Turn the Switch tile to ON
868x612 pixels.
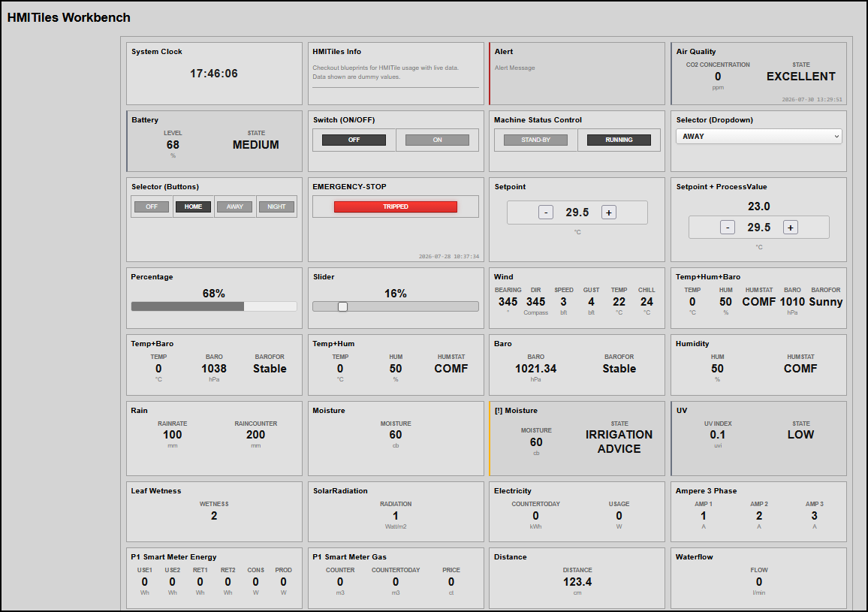(437, 140)
